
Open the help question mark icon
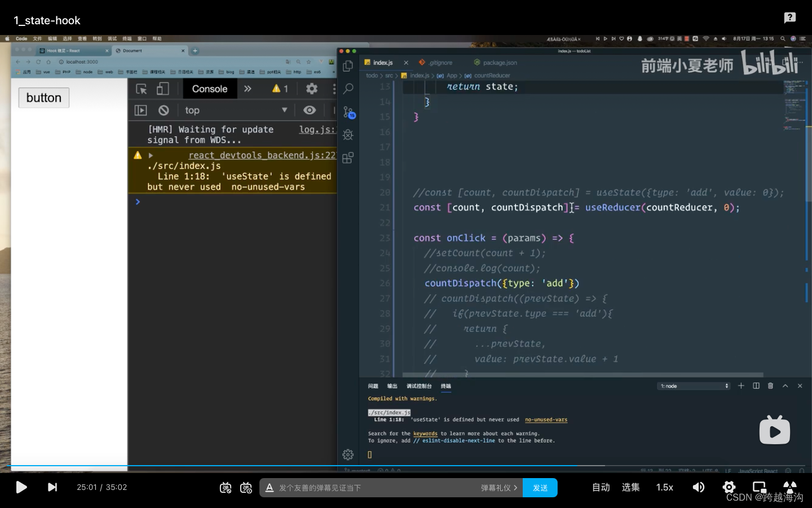(x=790, y=18)
